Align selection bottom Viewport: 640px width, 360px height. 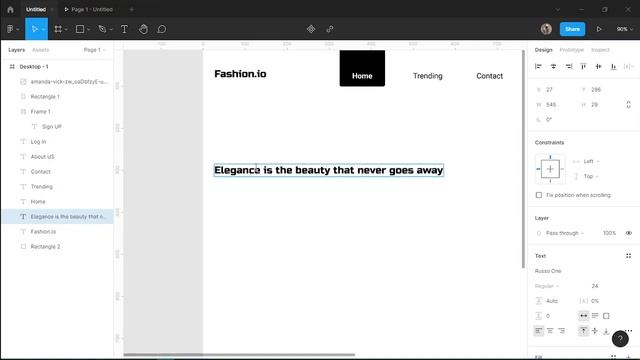coord(613,67)
